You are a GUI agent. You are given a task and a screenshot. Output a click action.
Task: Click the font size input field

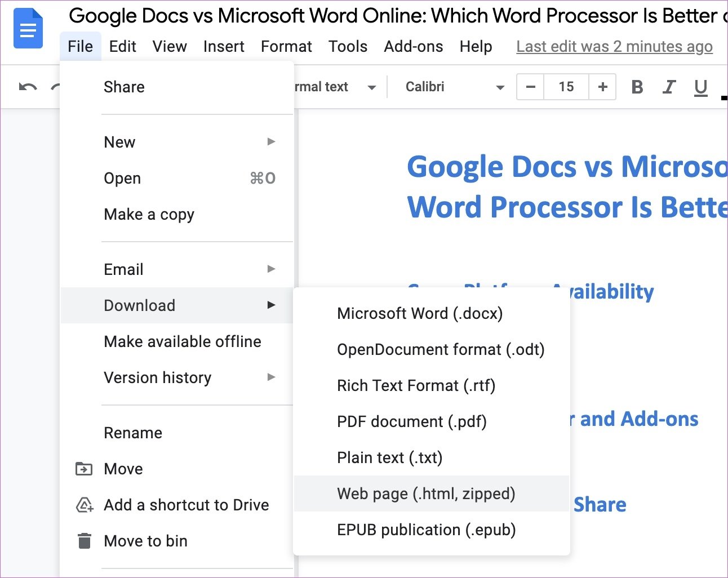click(x=566, y=87)
